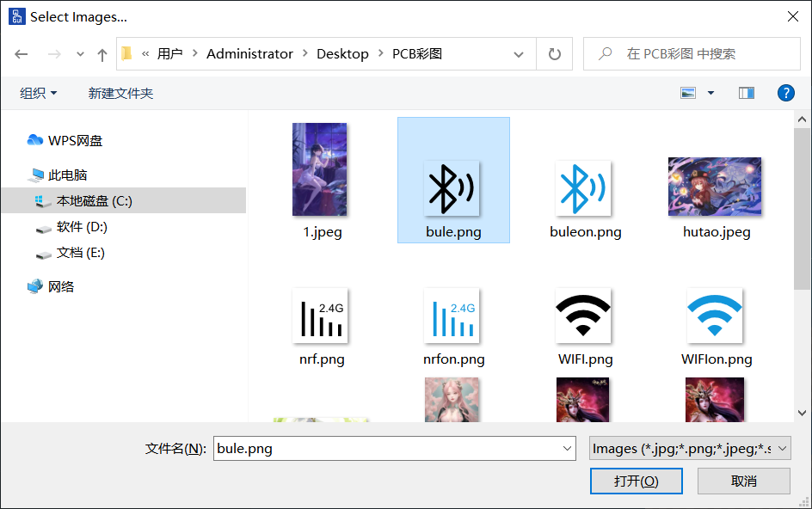Click the buleon.png file name
812x509 pixels.
pyautogui.click(x=585, y=232)
